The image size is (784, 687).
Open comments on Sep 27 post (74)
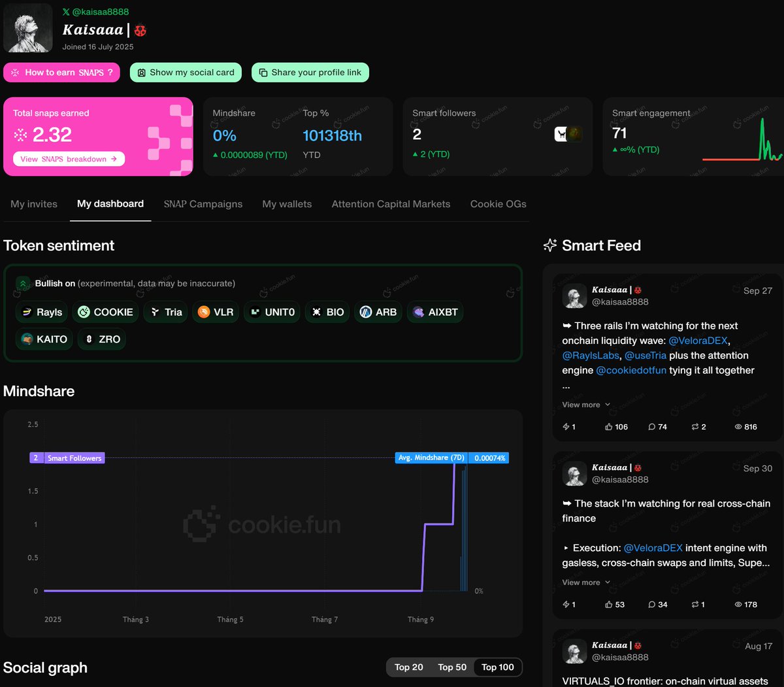coord(657,427)
